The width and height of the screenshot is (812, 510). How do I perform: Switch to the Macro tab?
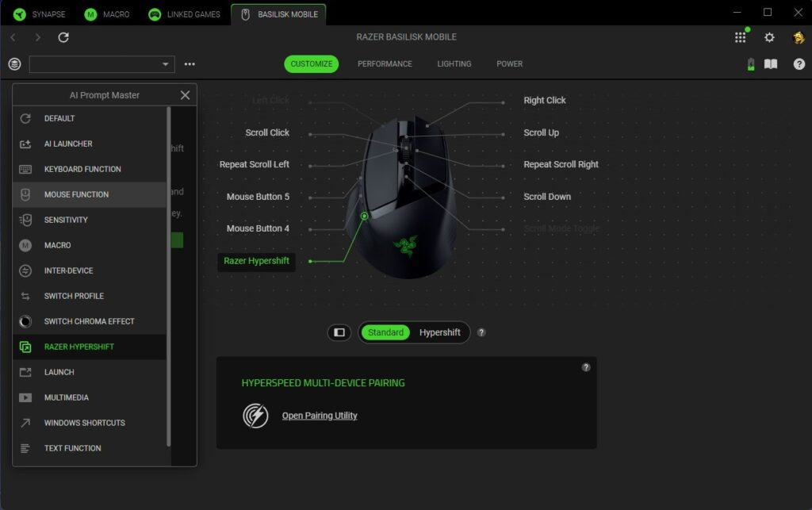coord(107,14)
